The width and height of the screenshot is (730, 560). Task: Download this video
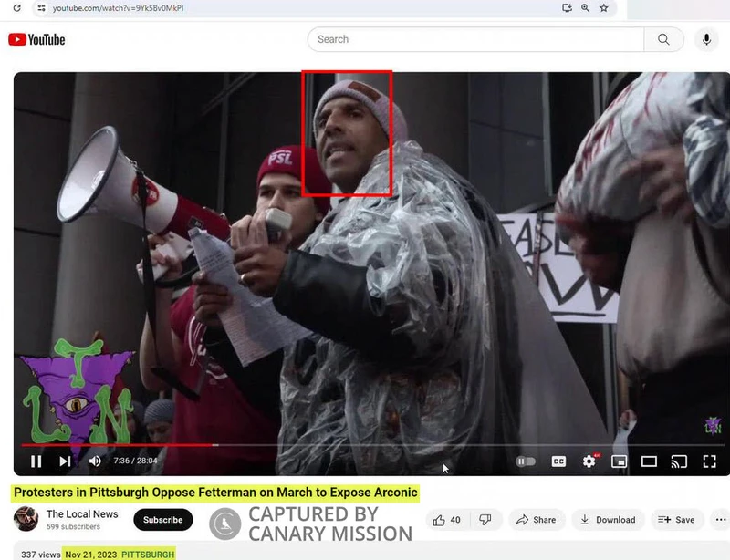pos(608,520)
